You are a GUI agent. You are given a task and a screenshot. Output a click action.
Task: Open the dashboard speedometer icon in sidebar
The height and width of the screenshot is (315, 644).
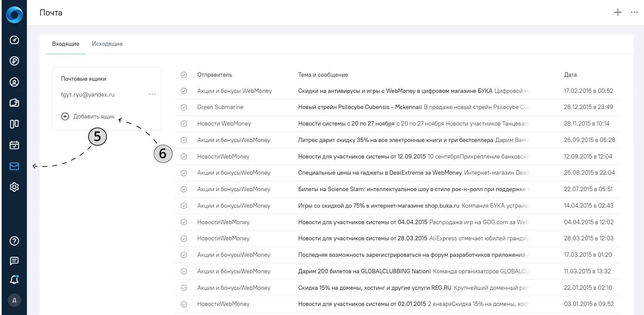click(14, 40)
